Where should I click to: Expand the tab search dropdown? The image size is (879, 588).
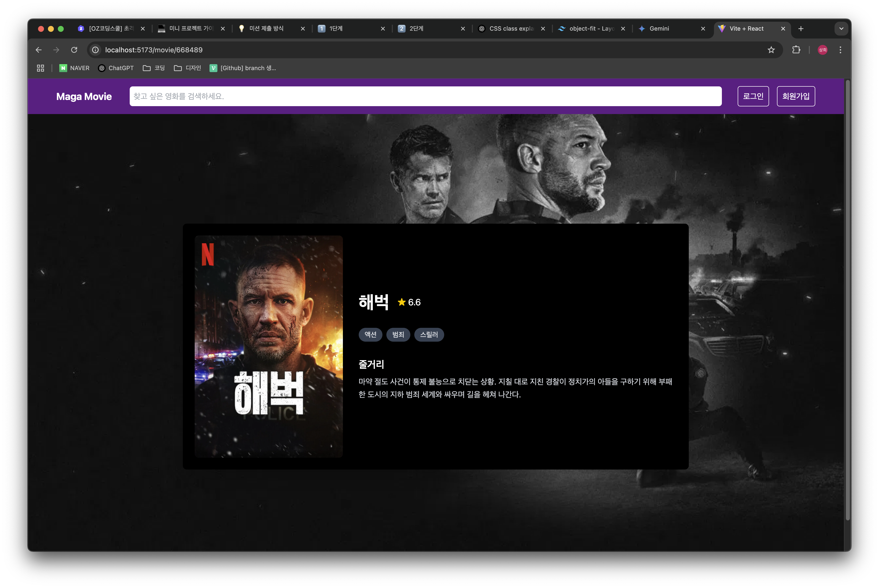[x=841, y=28]
